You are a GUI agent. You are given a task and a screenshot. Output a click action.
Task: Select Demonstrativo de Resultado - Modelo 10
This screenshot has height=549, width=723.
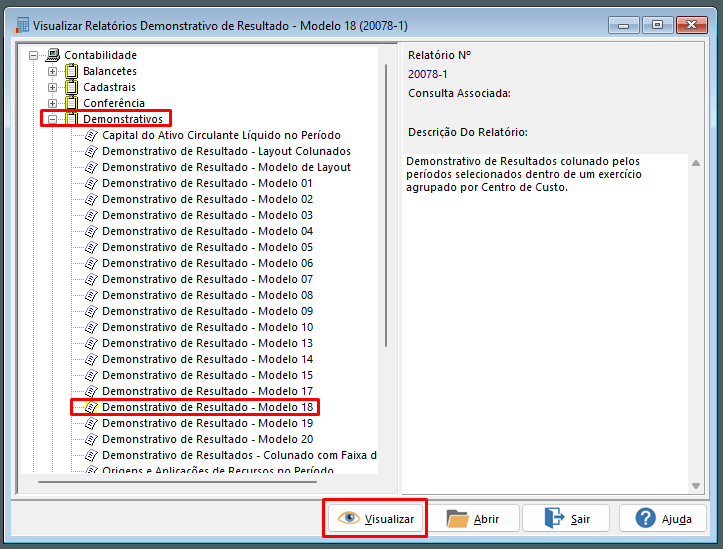(x=207, y=327)
